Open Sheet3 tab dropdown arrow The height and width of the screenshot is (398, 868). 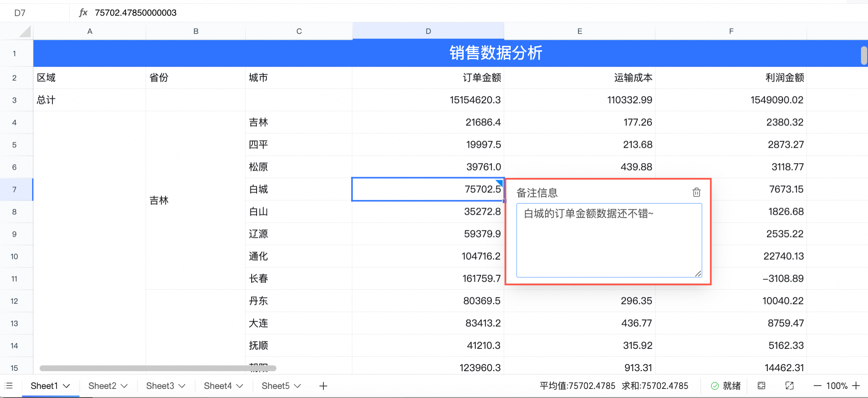coord(182,386)
